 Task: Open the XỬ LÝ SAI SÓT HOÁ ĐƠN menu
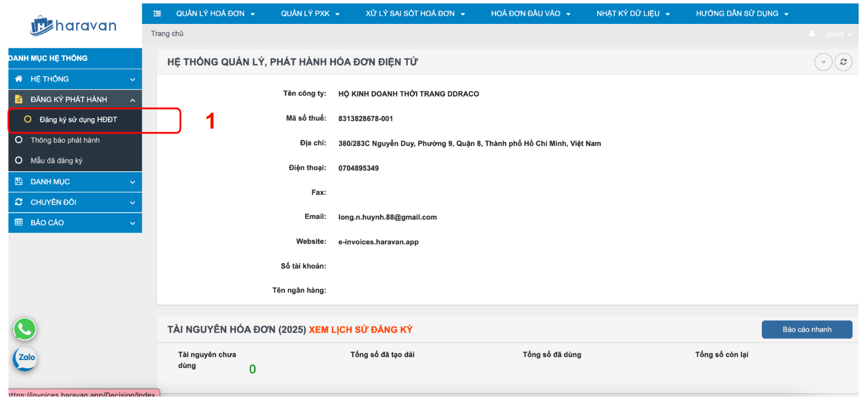tap(415, 14)
